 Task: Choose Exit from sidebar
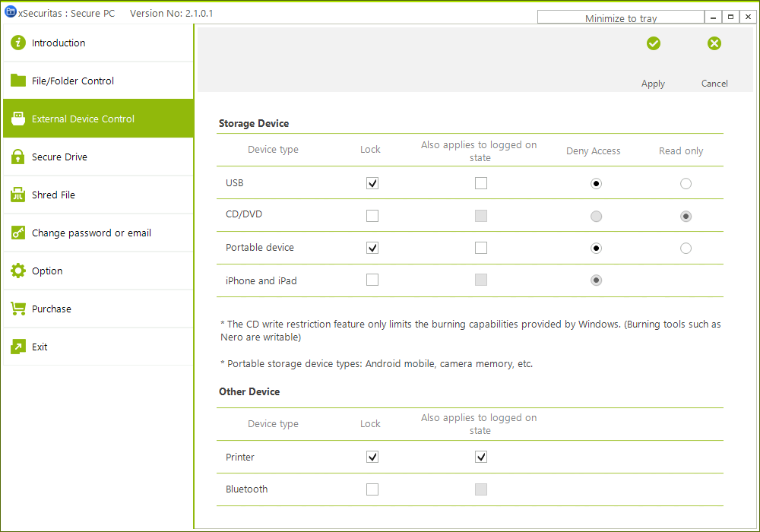pos(98,347)
